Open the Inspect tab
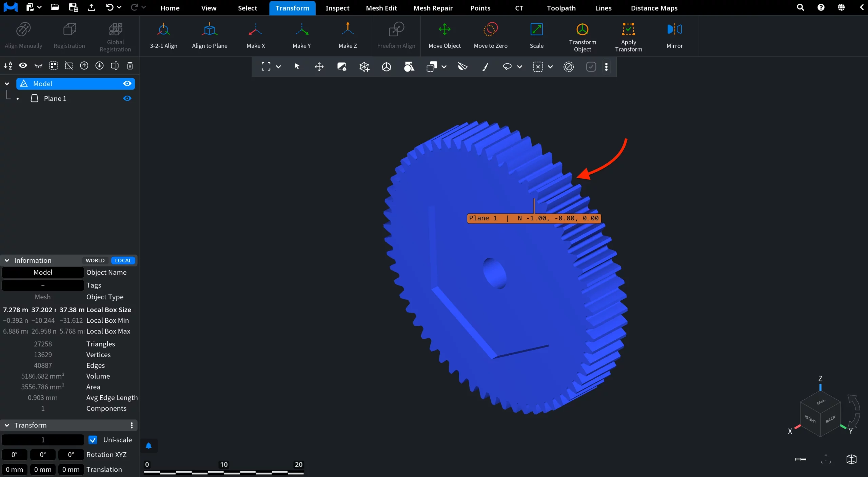Viewport: 868px width, 477px height. (x=337, y=8)
